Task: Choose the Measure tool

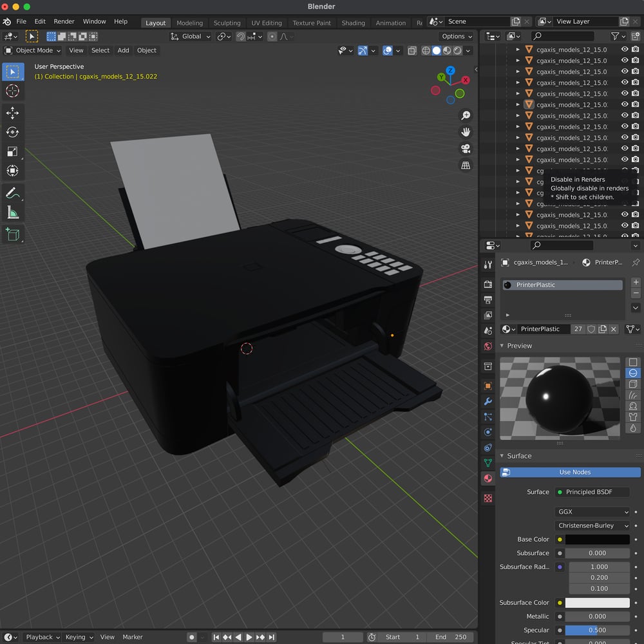Action: pyautogui.click(x=13, y=212)
